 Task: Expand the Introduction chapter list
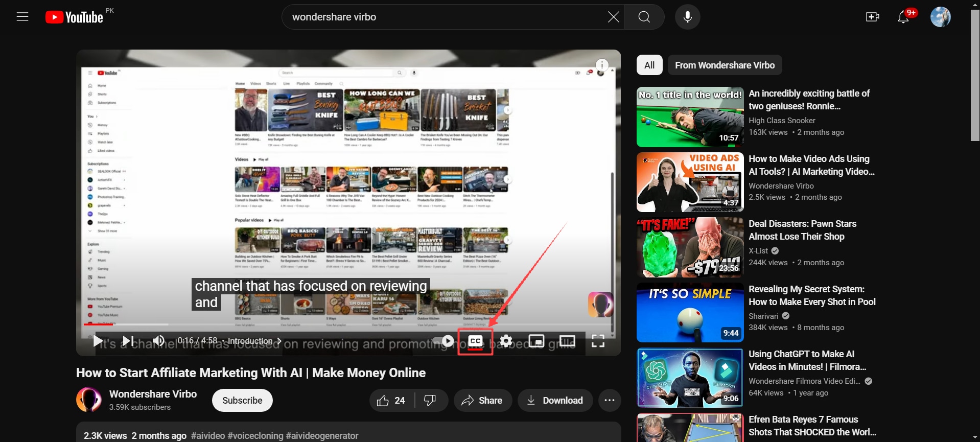click(x=254, y=341)
